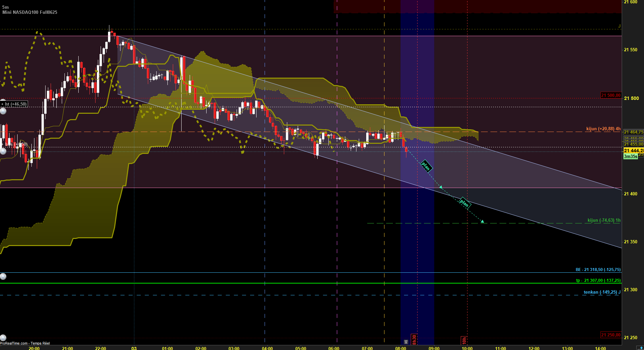
Task: Click the 21 464,75 price axis tag
Action: coord(634,132)
